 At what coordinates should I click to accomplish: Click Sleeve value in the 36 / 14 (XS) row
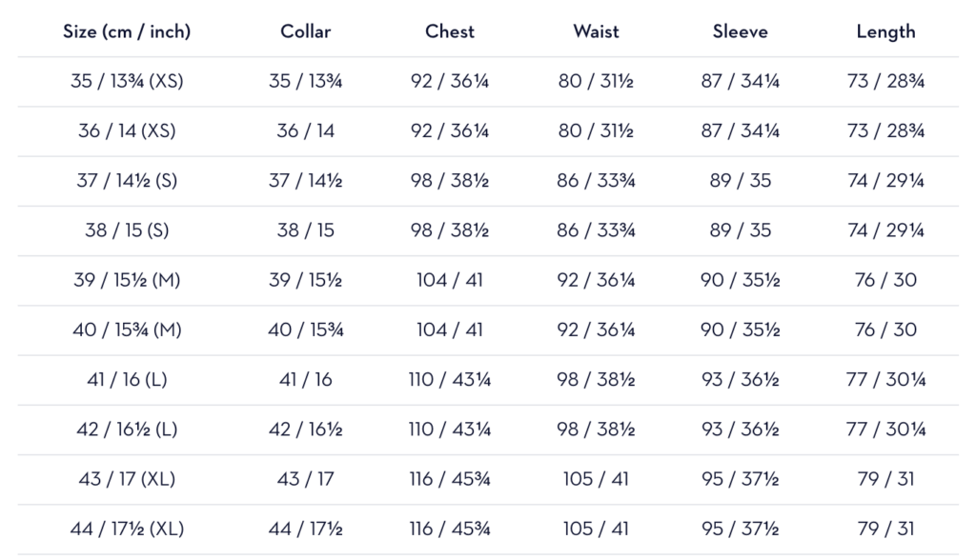(741, 130)
